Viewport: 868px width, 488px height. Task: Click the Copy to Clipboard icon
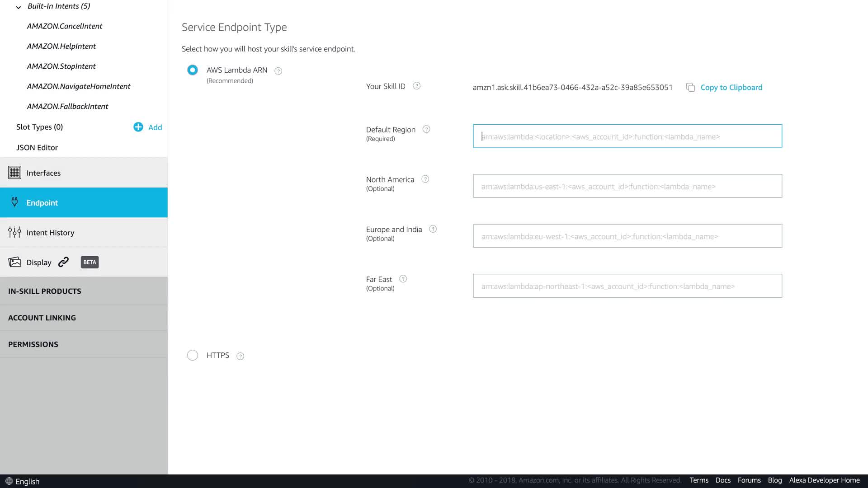690,87
